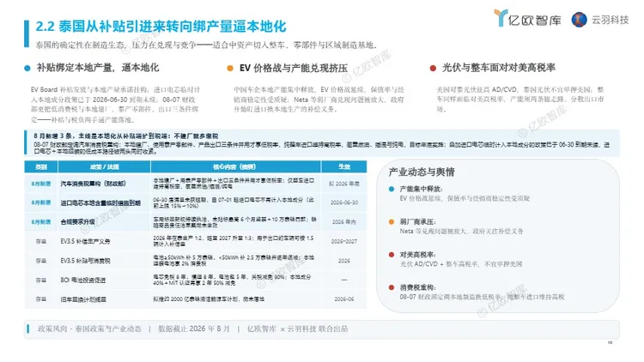644x362 pixels.
Task: Select the slide title 2.2 泰国从补贴引进来转向绑产量逼本地化
Action: click(x=161, y=27)
